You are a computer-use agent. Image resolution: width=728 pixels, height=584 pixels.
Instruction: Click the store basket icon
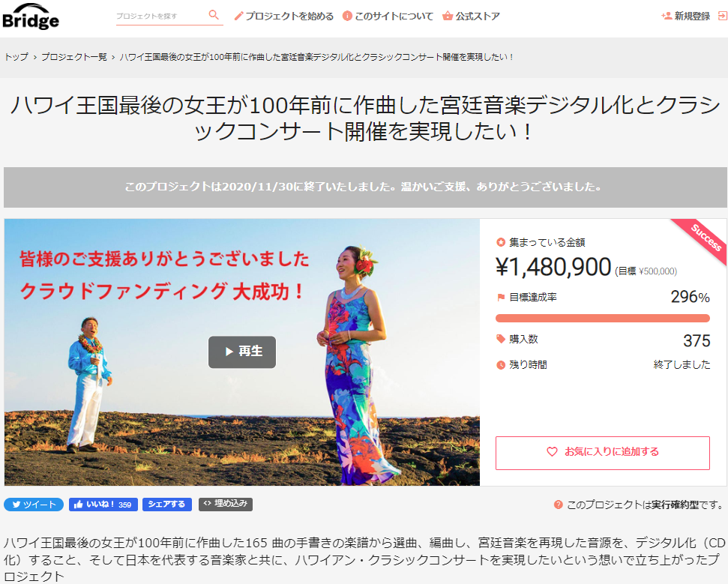click(447, 16)
